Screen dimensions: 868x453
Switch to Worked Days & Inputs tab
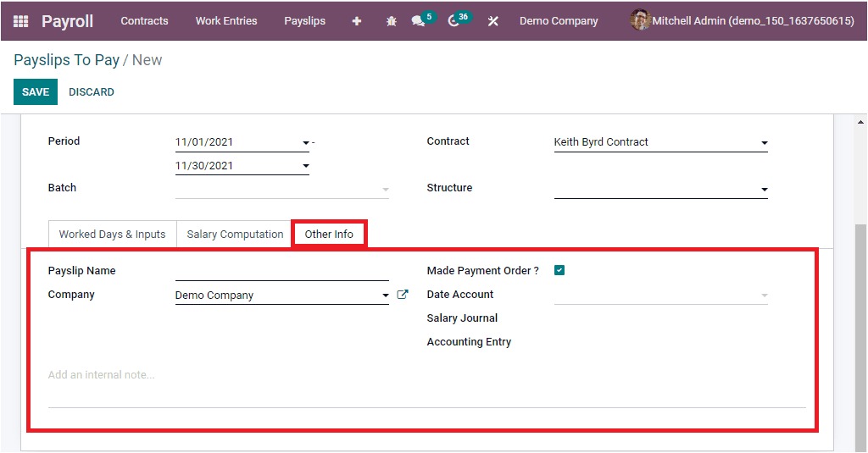(112, 235)
